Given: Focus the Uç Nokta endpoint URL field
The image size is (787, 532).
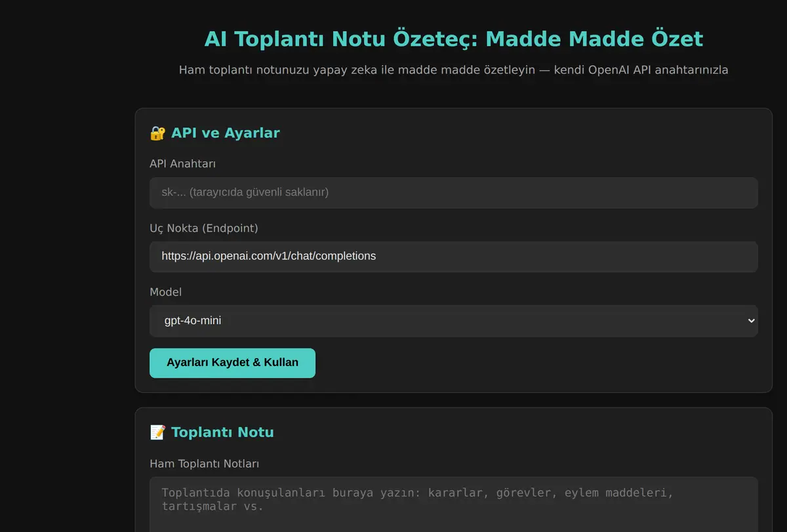Looking at the screenshot, I should click(x=454, y=256).
